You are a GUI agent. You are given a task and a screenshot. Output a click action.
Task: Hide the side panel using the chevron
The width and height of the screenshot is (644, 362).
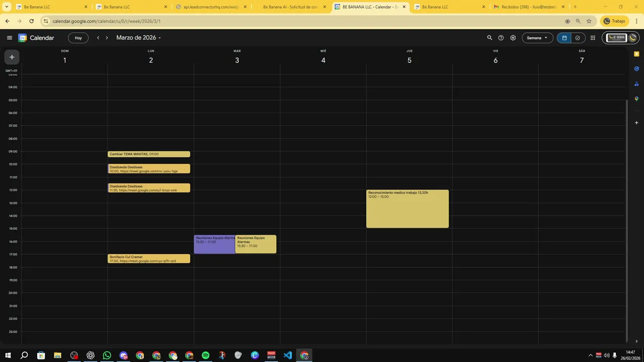coord(636,341)
